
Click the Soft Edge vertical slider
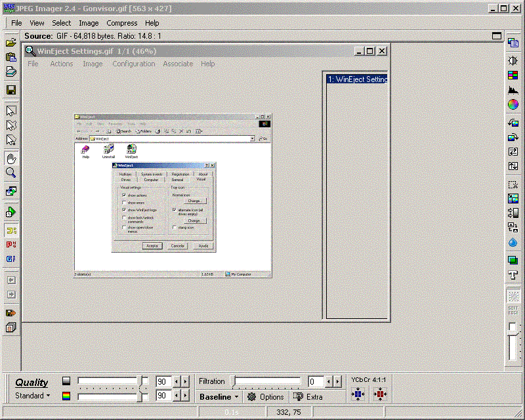[x=513, y=342]
